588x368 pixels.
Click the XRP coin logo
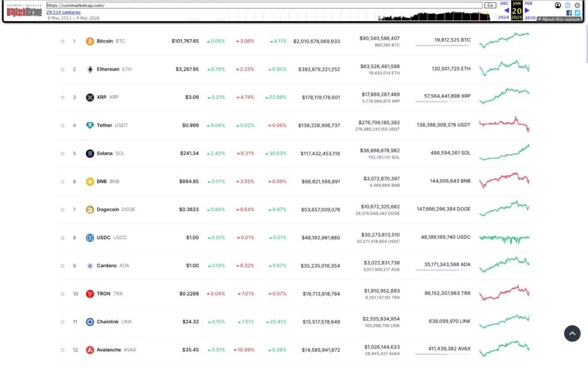click(x=90, y=97)
